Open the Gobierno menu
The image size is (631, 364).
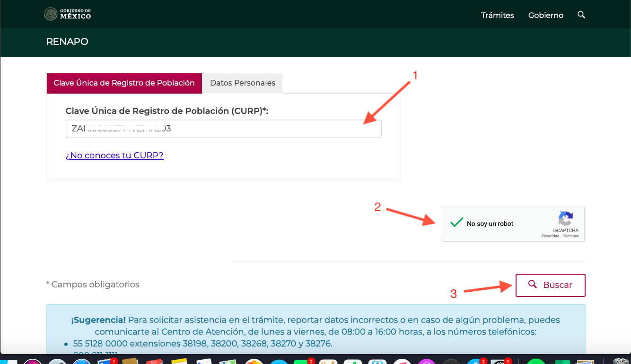[x=545, y=15]
